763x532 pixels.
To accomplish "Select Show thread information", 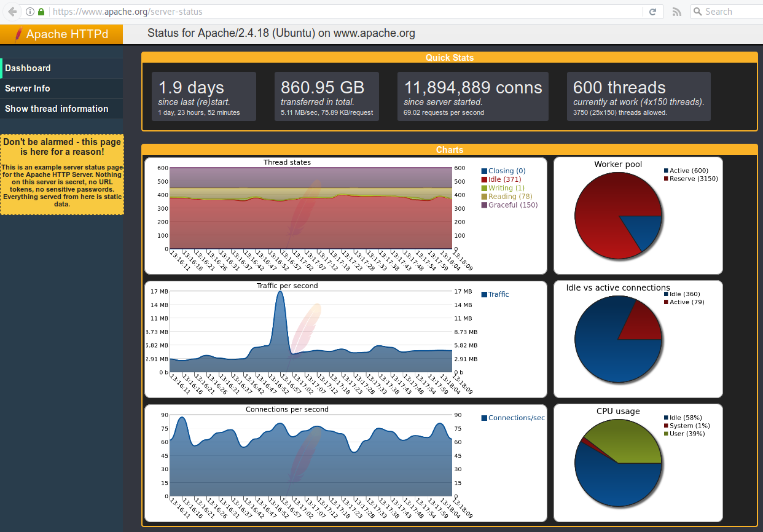I will point(61,109).
